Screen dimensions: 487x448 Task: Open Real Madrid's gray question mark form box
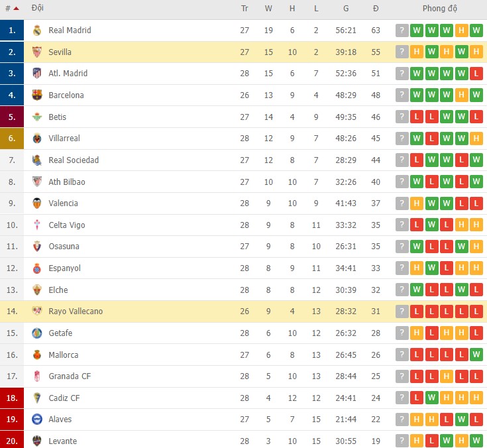pos(402,30)
